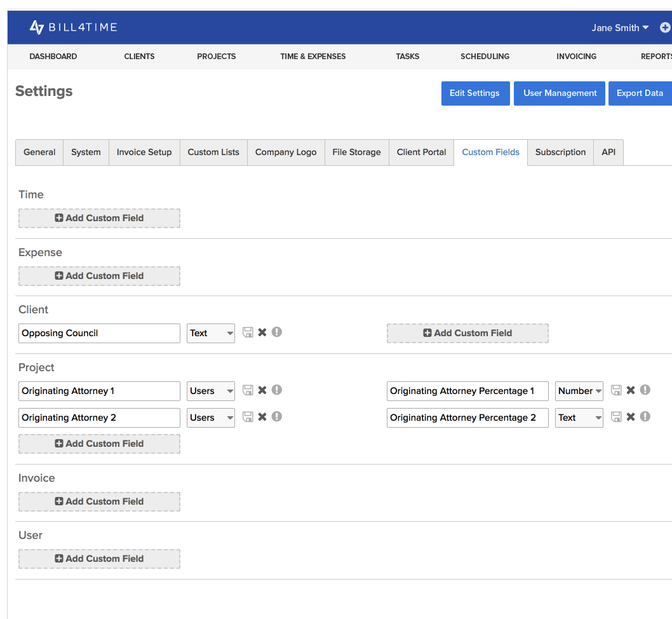Show info for Originating Attorney 1 field
672x619 pixels.
point(277,390)
